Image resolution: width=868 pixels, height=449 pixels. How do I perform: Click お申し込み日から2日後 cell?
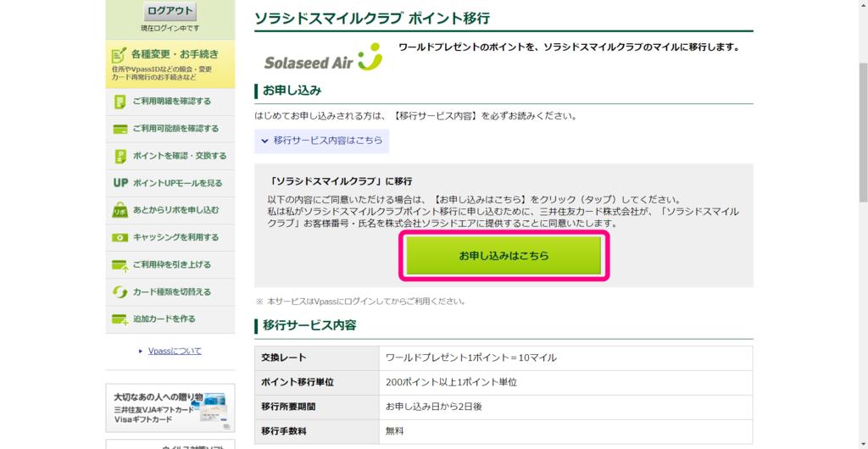pos(565,407)
